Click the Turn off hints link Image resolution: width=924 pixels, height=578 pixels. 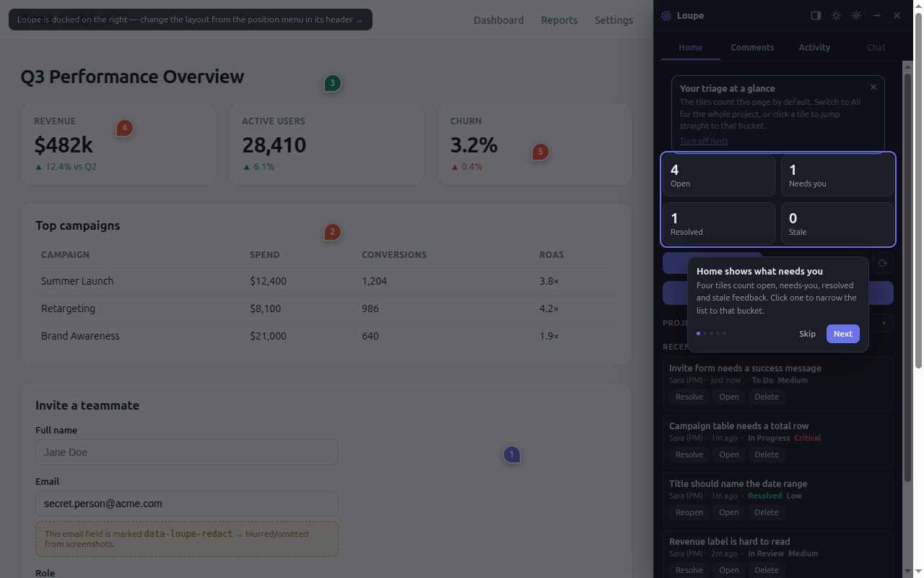click(x=704, y=141)
